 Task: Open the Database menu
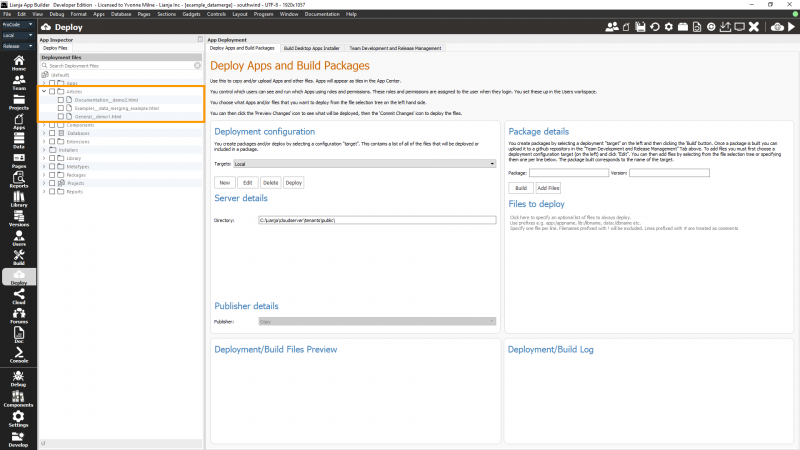tap(121, 14)
